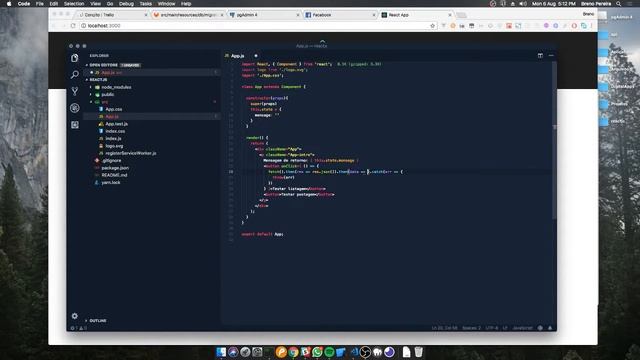The image size is (640, 360).
Task: Bookmark page with the star icon
Action: pyautogui.click(x=433, y=26)
